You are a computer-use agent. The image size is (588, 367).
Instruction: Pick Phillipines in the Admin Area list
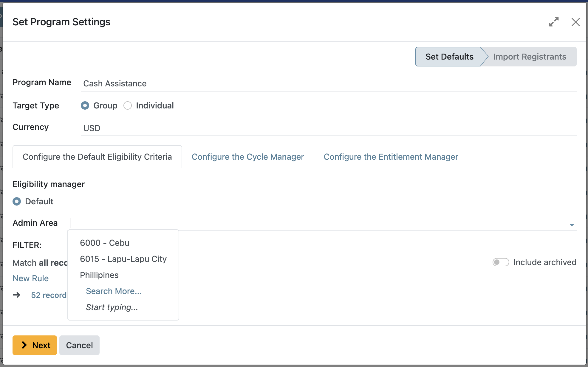99,275
